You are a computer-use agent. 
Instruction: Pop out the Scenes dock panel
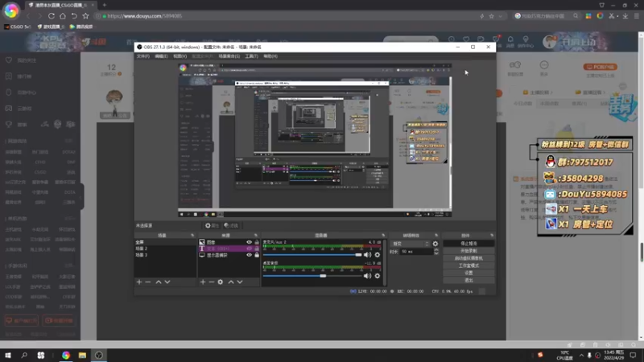tap(192, 235)
